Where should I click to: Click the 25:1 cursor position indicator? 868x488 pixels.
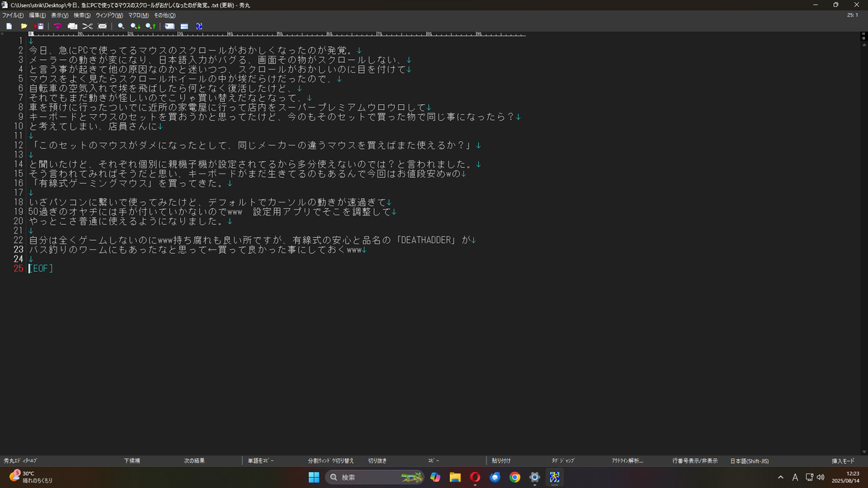click(852, 14)
